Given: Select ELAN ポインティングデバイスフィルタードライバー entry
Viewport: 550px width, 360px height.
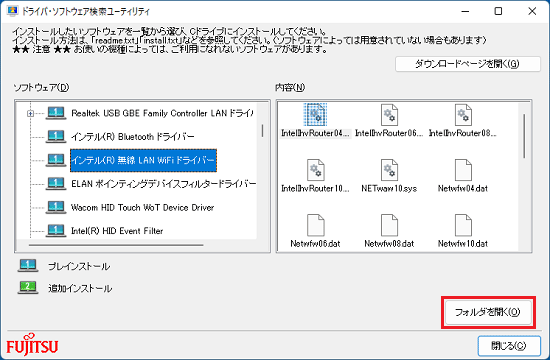Looking at the screenshot, I should [x=163, y=184].
